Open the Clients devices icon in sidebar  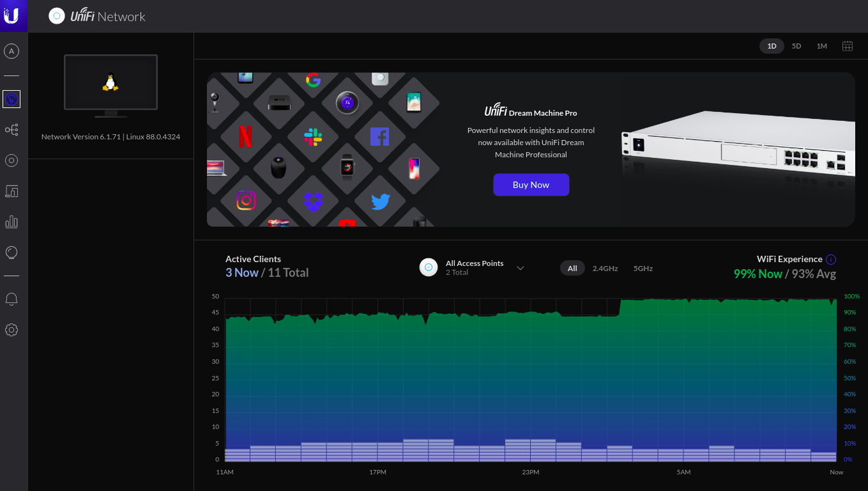(x=11, y=191)
